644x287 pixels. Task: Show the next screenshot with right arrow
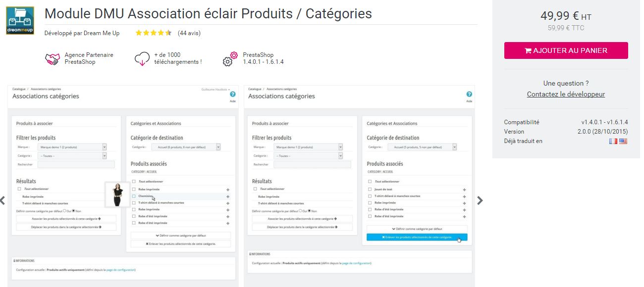480,200
